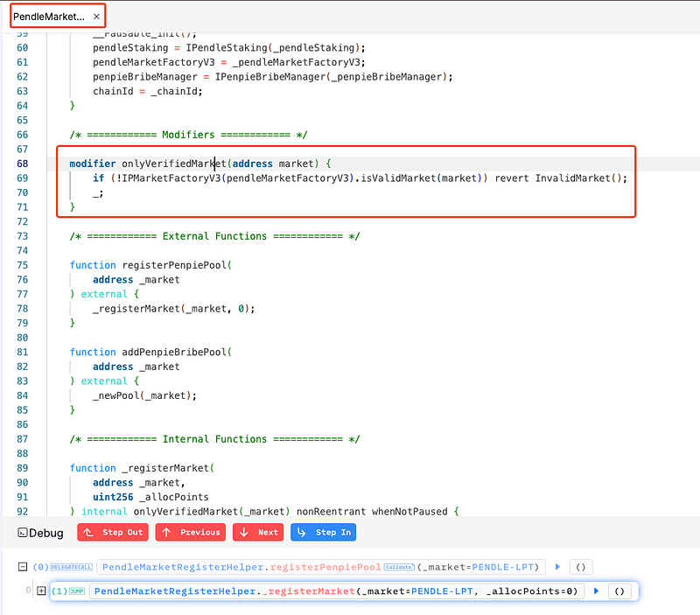Click play arrow on _registerMarket trace row
700x615 pixels.
[596, 591]
